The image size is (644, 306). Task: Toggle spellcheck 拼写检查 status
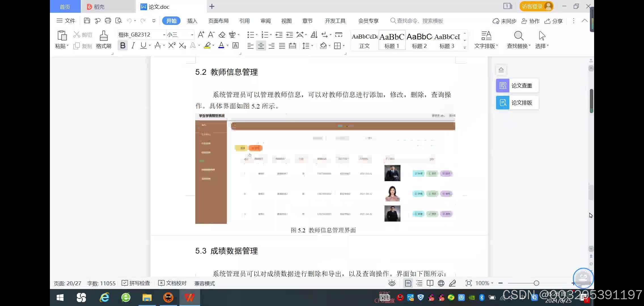tap(124, 283)
